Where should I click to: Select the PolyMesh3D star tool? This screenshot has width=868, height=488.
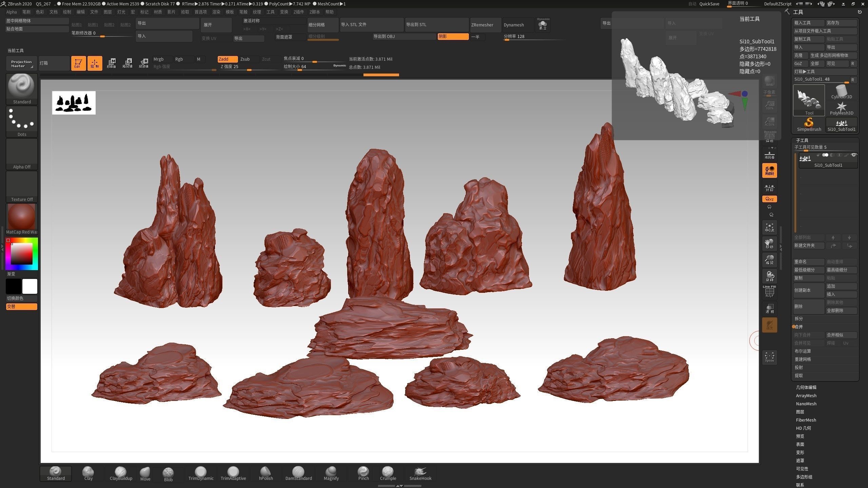[x=842, y=108]
